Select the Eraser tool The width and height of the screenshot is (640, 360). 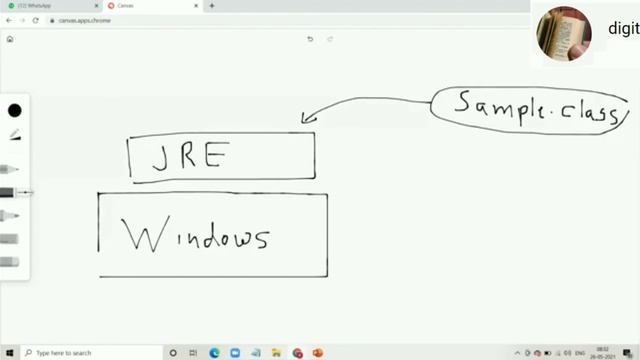point(9,262)
